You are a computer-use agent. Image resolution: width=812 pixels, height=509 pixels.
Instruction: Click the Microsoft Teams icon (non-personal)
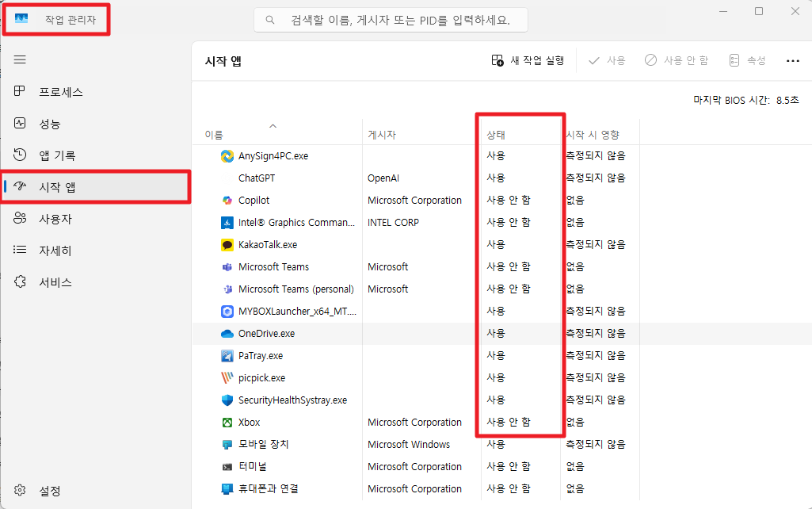tap(227, 267)
